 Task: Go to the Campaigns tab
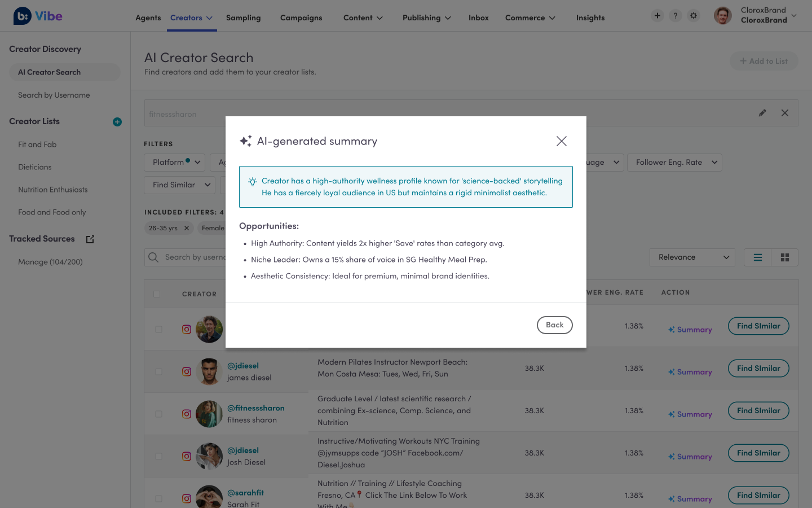[x=301, y=18]
